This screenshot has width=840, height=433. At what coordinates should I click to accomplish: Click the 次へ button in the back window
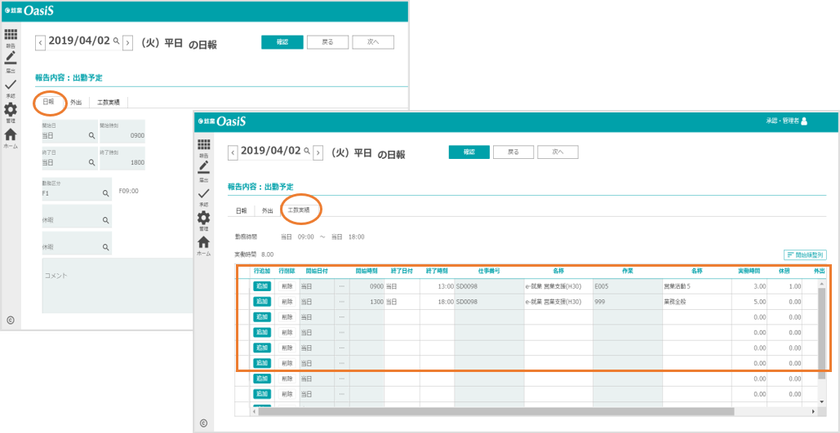coord(373,42)
